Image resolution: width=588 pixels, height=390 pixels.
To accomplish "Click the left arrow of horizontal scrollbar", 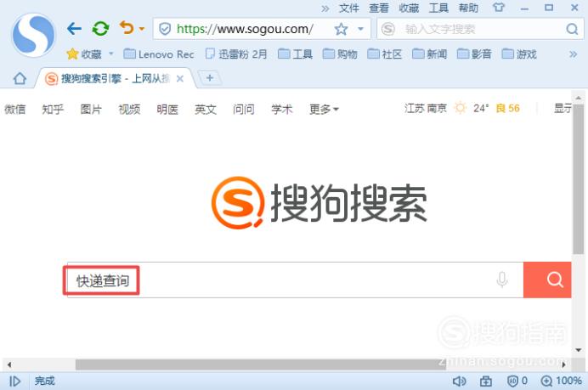I will pos(9,365).
